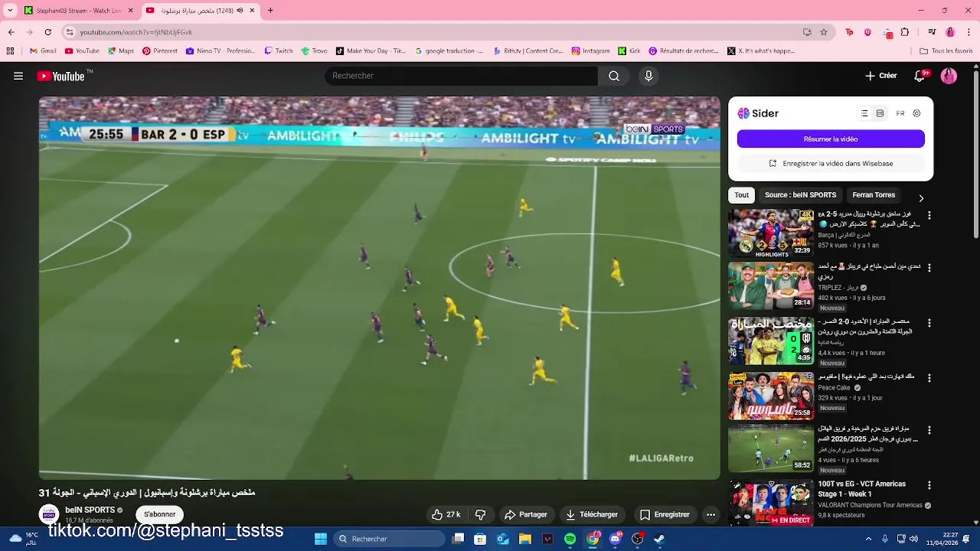Dislike the video with thumbs down
The width and height of the screenshot is (980, 551).
(481, 514)
